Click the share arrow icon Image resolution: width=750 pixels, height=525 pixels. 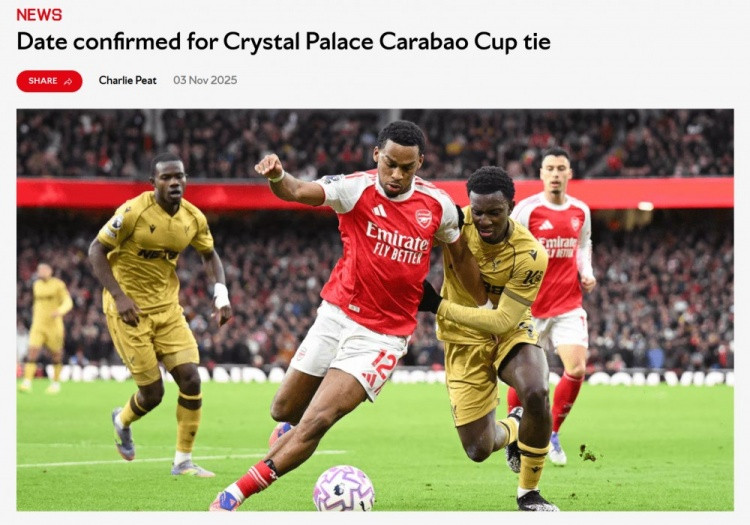[x=68, y=82]
